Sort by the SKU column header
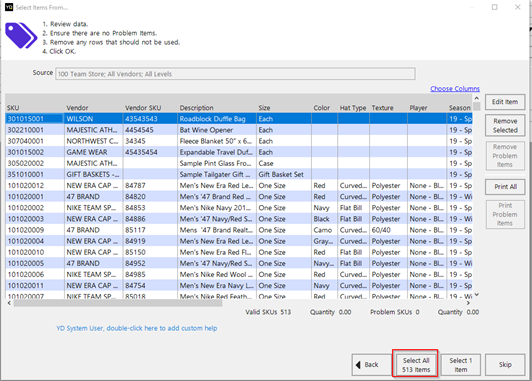Viewport: 532px width, 381px height. tap(35, 108)
